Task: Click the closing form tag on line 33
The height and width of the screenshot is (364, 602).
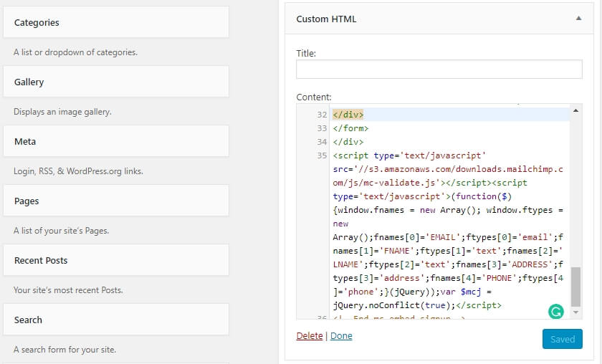Action: click(x=350, y=128)
